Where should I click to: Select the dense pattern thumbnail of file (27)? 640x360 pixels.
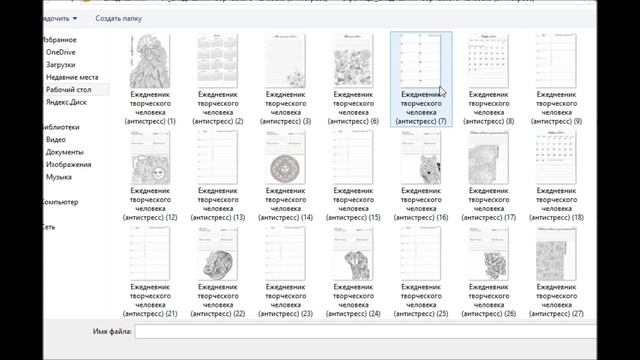click(x=556, y=253)
